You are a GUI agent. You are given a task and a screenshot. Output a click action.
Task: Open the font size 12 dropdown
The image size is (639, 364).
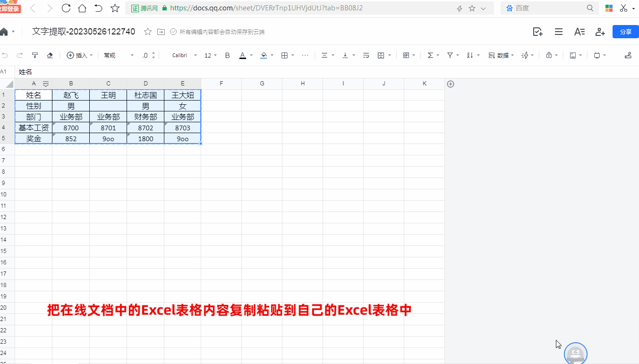(211, 55)
